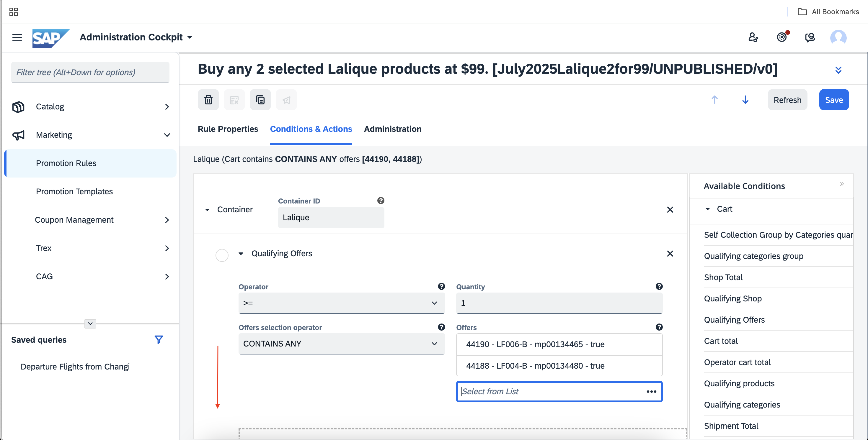Open saved query Departure Flights from Changi
The width and height of the screenshot is (868, 440).
[x=75, y=367]
